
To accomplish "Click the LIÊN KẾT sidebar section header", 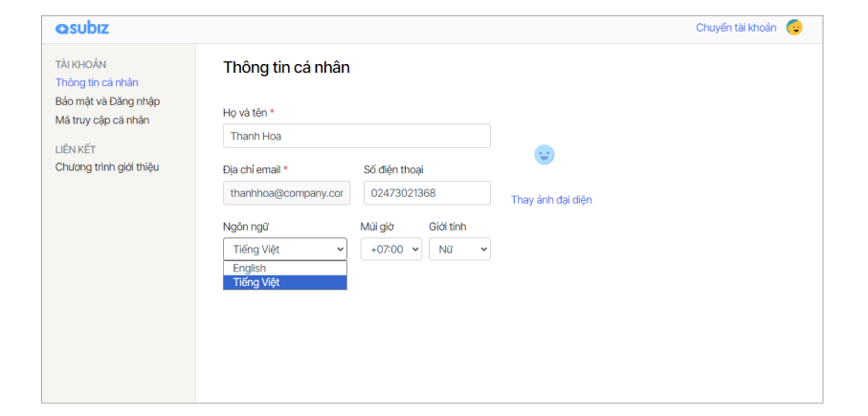I will (x=76, y=149).
